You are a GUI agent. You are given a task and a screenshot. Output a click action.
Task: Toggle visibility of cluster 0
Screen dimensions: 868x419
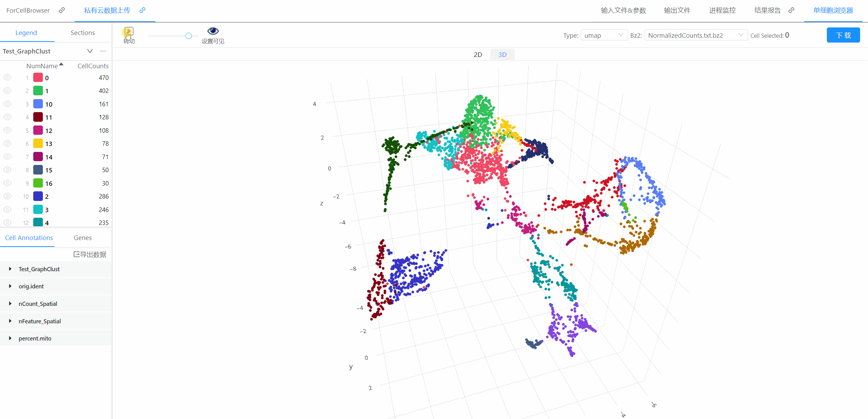[8, 78]
